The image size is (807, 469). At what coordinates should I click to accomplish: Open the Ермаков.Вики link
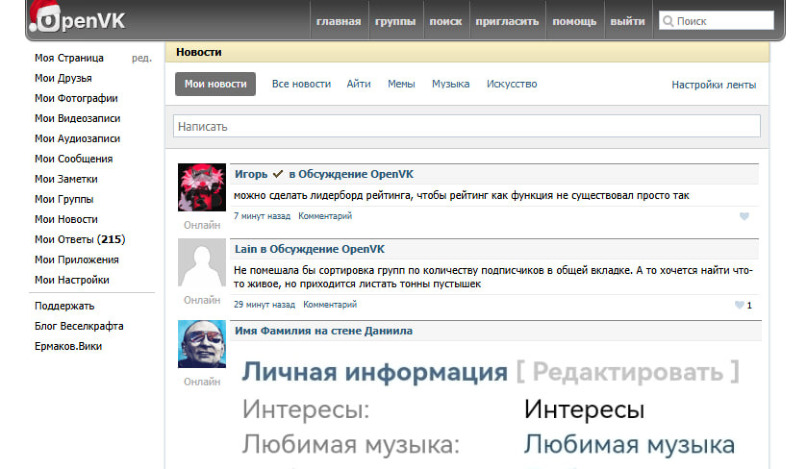[68, 346]
